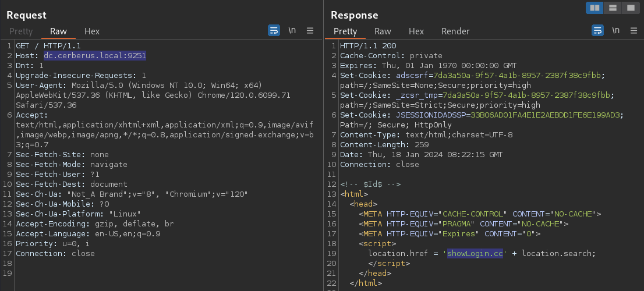
Task: Open the Response panel hamburger menu
Action: pos(634,30)
